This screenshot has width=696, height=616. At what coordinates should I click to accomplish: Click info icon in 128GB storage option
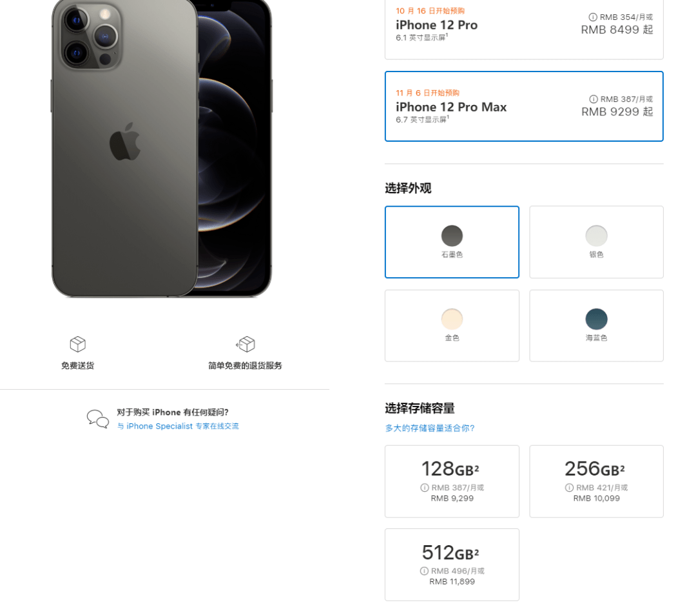(x=425, y=488)
